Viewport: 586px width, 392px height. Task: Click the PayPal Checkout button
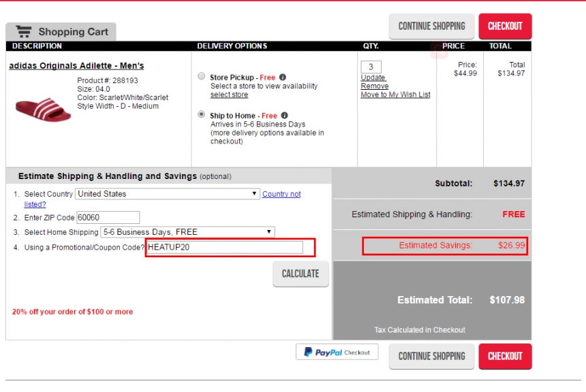[x=337, y=353]
